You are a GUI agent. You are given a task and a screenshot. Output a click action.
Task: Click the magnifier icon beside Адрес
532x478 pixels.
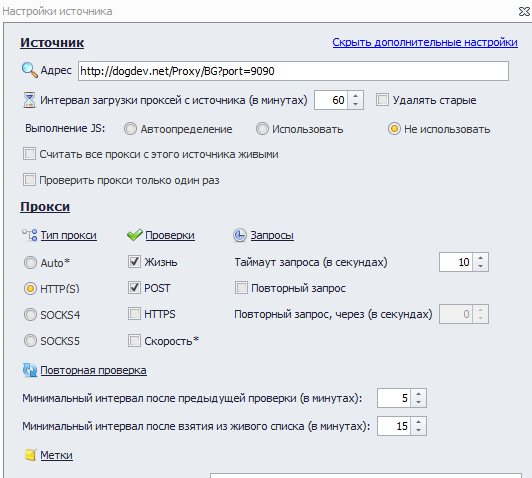coord(30,70)
